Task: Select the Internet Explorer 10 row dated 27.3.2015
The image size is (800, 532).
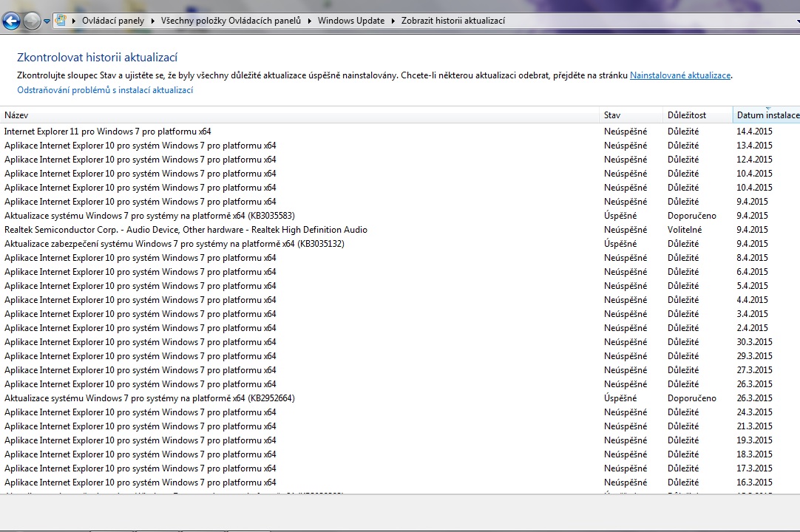Action: [x=400, y=369]
